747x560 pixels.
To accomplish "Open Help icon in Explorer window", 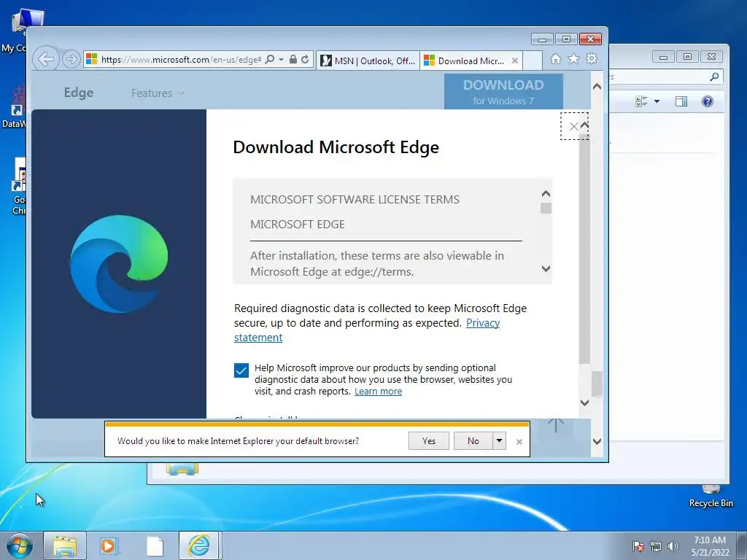I will click(x=708, y=101).
